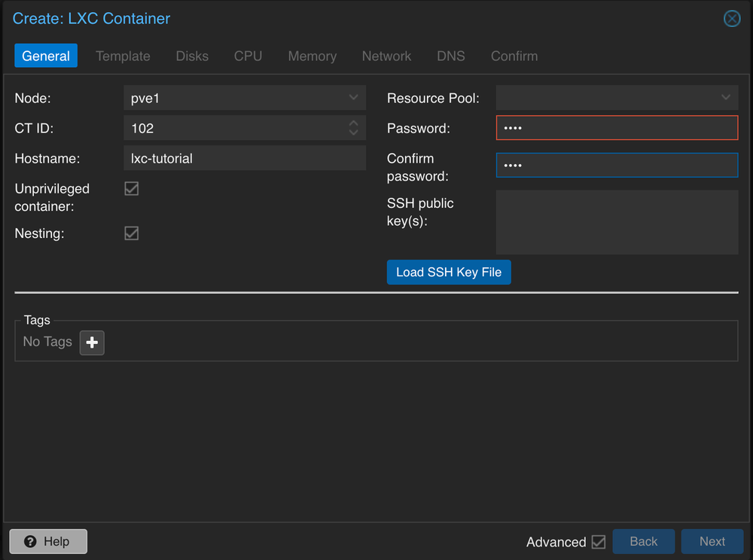
Task: Disable the Unprivileged container checkbox
Action: click(x=131, y=188)
